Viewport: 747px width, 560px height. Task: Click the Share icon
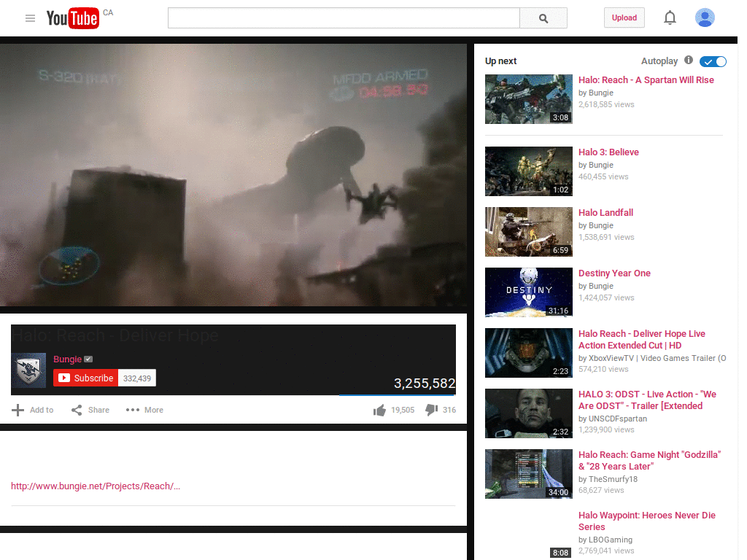77,410
